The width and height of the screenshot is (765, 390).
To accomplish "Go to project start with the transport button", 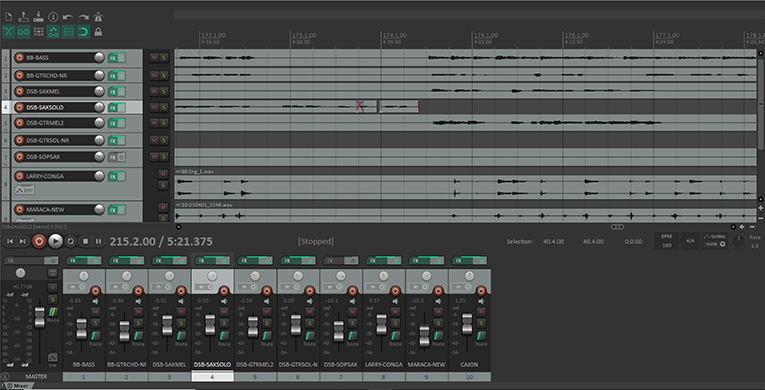I will tap(10, 241).
